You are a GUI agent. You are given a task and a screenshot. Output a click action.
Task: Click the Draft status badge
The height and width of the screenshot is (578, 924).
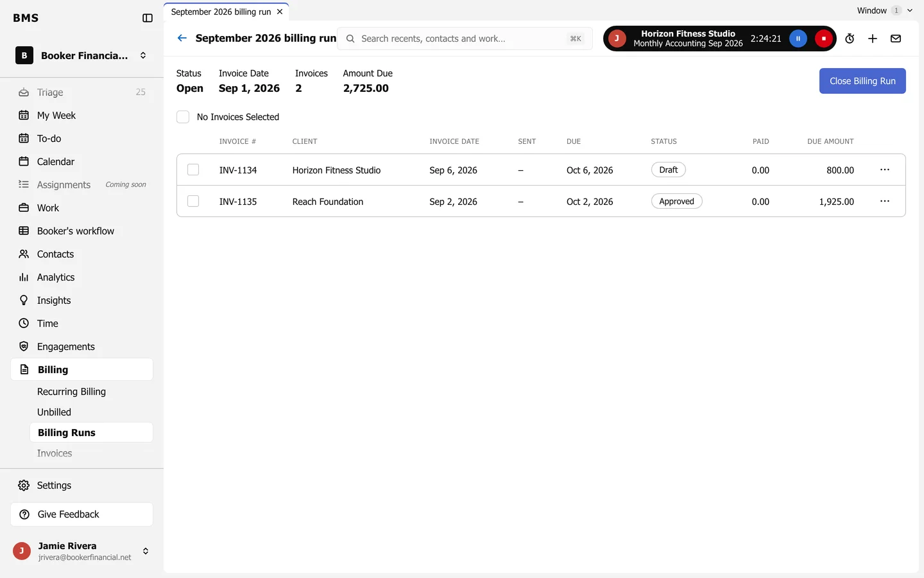point(668,170)
